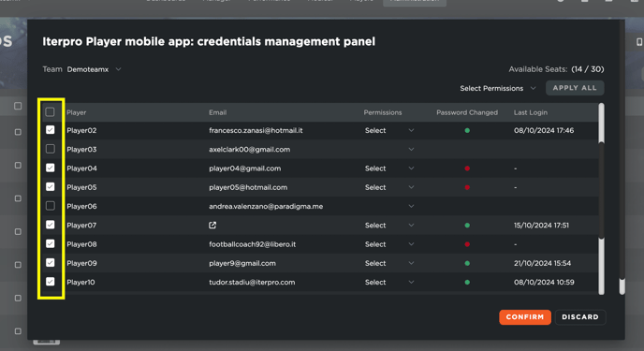Open the permissions dropdown for Player07
Screen dimensions: 644x351
point(389,226)
